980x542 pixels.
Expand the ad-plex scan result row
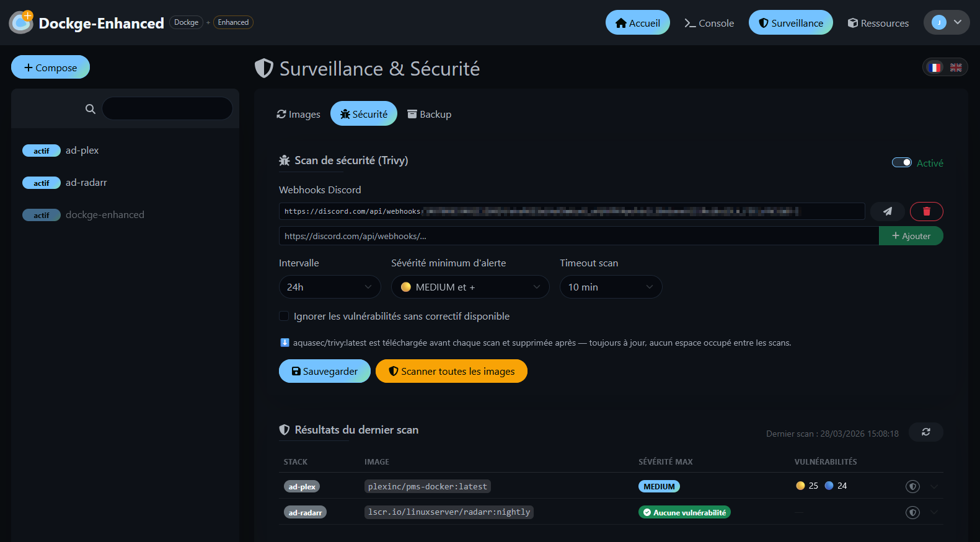click(x=934, y=486)
